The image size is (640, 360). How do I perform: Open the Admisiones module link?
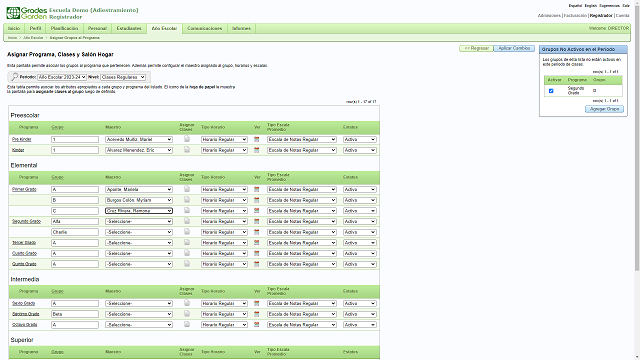point(549,16)
